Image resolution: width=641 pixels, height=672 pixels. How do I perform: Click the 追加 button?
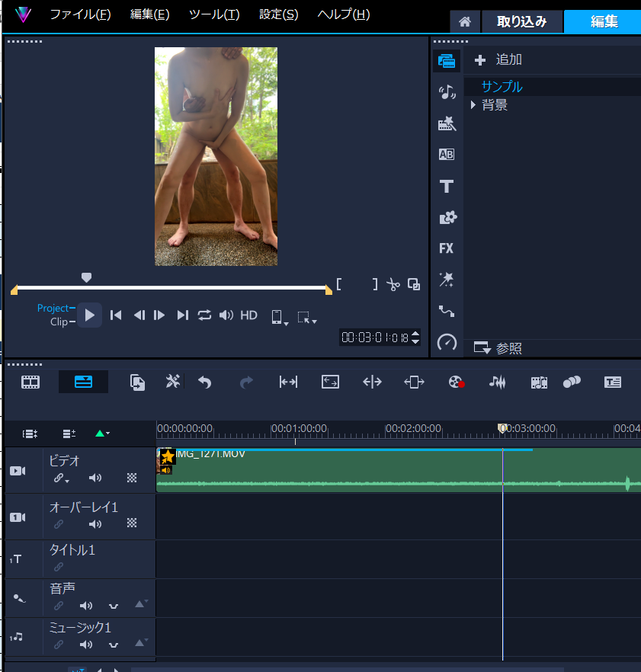tap(498, 59)
